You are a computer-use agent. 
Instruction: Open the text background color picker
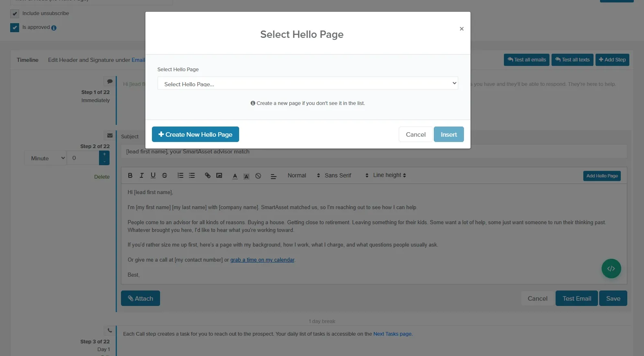click(x=246, y=176)
